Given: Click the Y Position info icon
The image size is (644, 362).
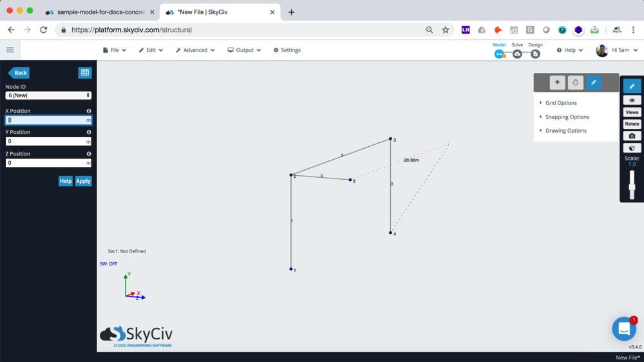Looking at the screenshot, I should (x=89, y=132).
